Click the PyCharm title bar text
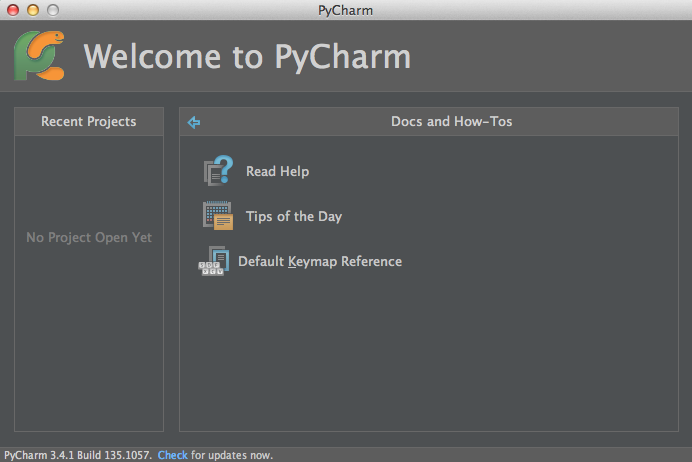 [345, 10]
